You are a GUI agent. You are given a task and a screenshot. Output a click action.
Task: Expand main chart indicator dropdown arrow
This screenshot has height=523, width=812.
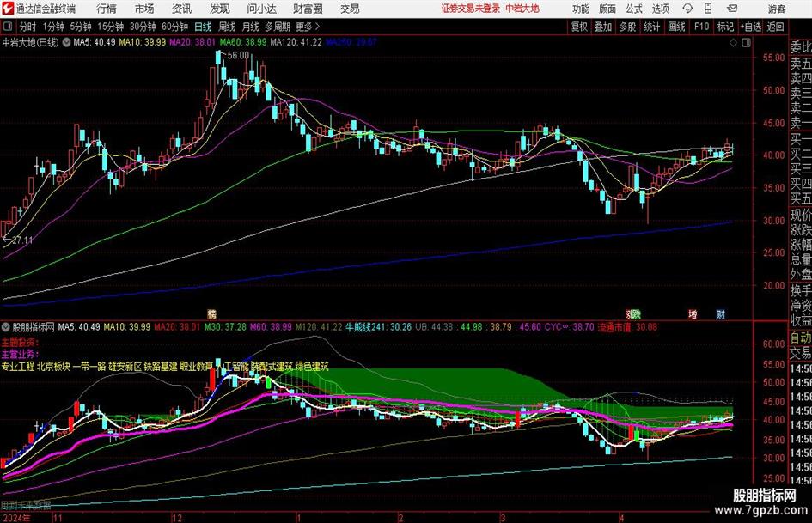pos(66,43)
